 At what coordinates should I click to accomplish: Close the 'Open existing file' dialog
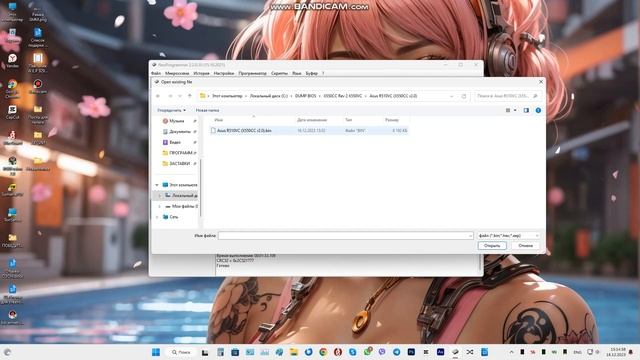[541, 82]
